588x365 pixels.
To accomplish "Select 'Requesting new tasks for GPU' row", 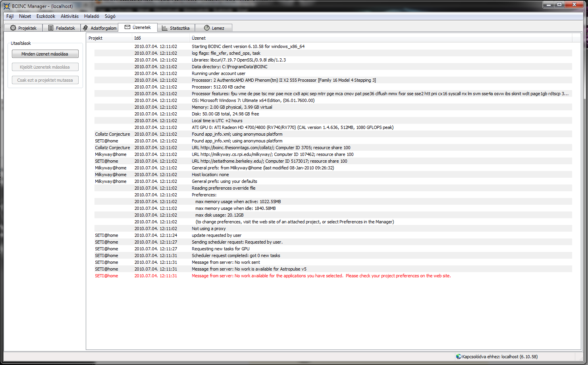I will coord(333,249).
